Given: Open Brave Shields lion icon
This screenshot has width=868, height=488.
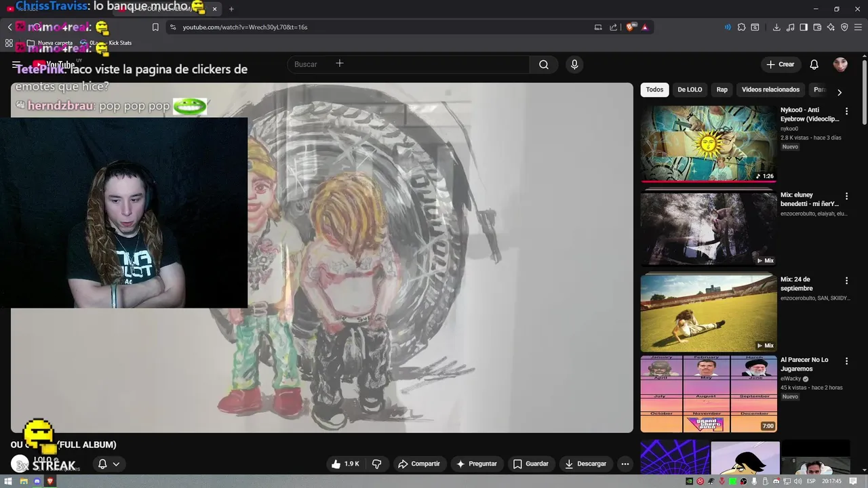Looking at the screenshot, I should click(631, 27).
